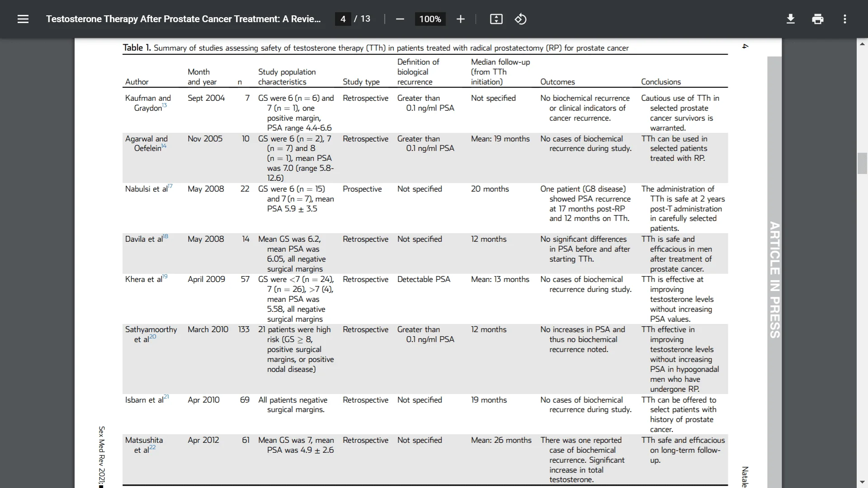Screen dimensions: 868x488
Task: Print the document
Action: pyautogui.click(x=818, y=19)
